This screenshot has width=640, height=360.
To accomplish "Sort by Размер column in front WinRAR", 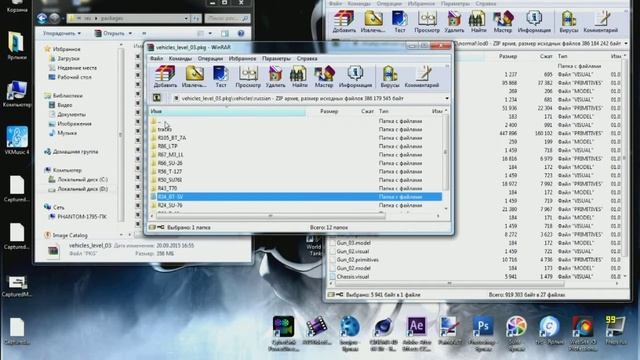I will [x=329, y=111].
